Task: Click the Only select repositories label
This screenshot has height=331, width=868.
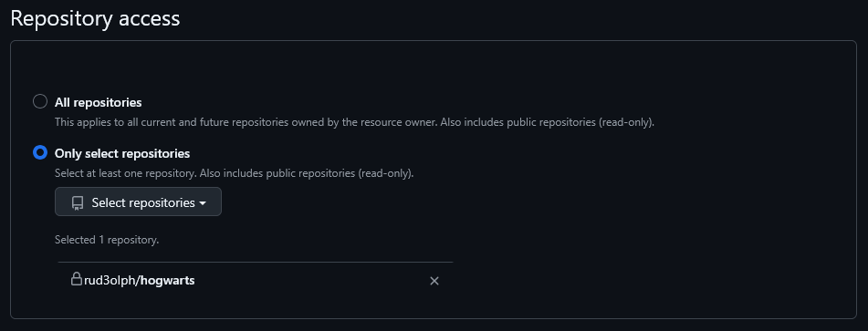Action: (121, 153)
